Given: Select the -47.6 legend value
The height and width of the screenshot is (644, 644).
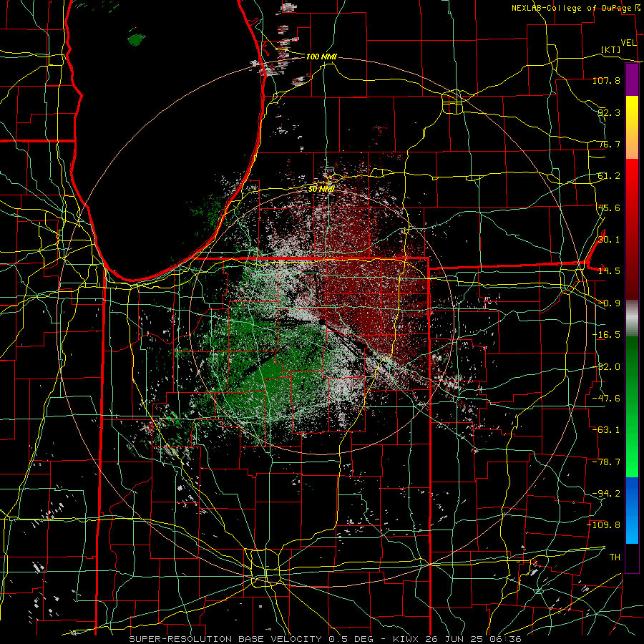Looking at the screenshot, I should pos(606,399).
